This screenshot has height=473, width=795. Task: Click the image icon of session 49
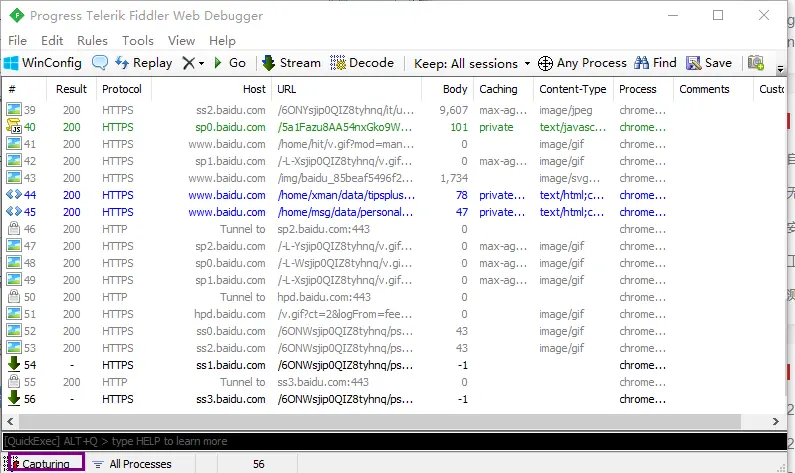pos(14,279)
